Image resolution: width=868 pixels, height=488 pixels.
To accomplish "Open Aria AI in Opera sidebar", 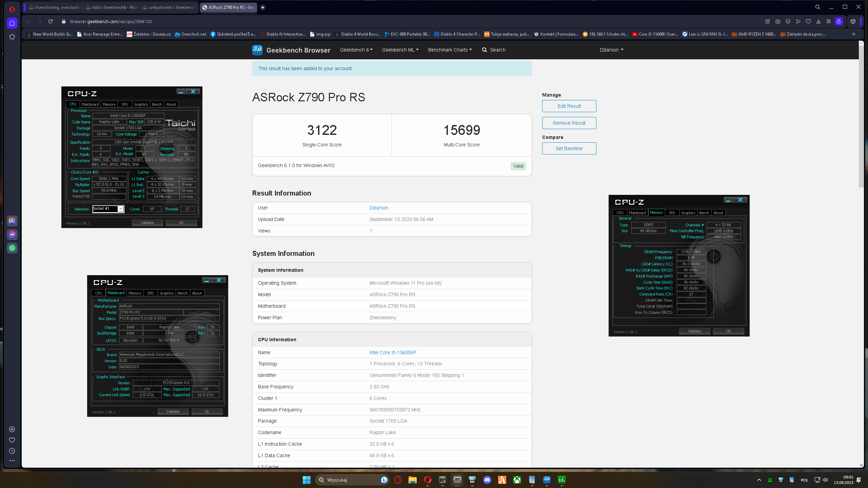I will 12,221.
